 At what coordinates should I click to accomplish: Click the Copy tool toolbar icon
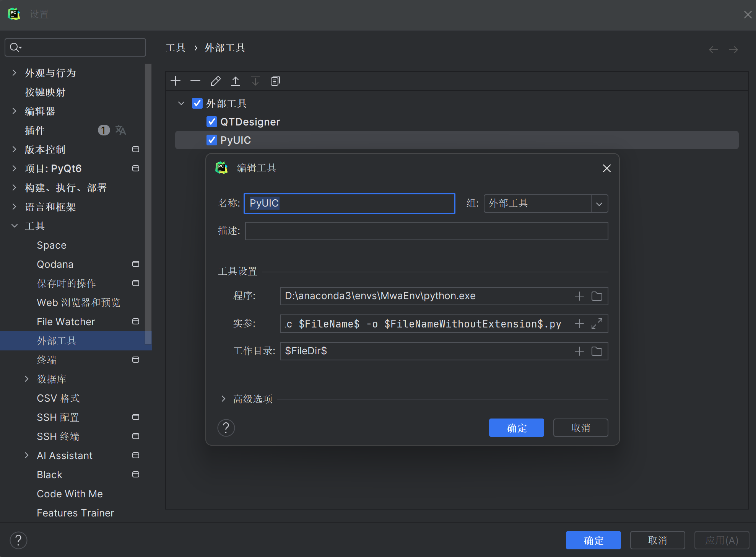(x=275, y=81)
